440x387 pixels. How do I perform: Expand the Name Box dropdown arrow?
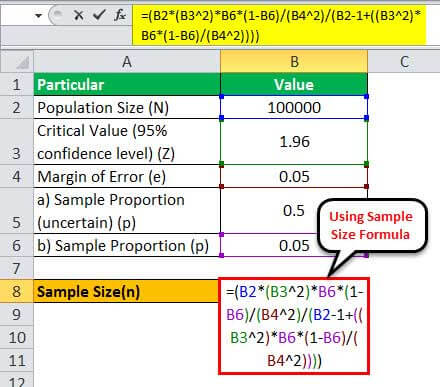(x=39, y=16)
